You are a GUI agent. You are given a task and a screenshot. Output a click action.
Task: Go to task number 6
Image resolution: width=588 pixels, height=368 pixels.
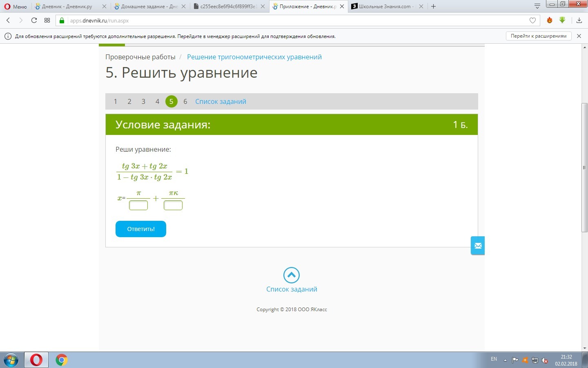pos(185,101)
